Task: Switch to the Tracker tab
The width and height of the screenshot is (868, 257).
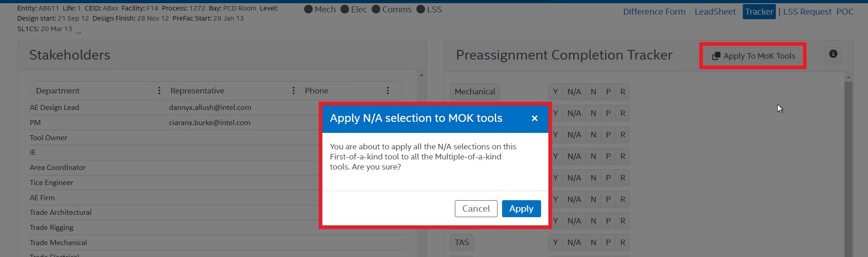Action: pyautogui.click(x=759, y=12)
